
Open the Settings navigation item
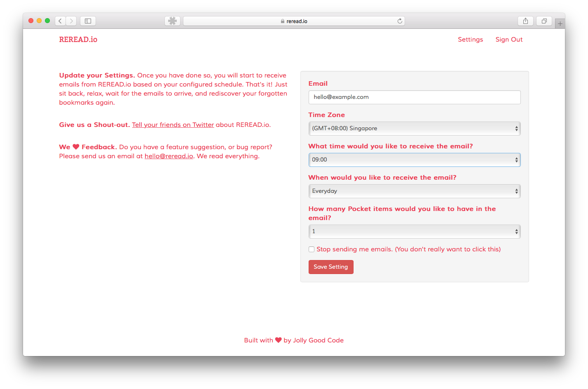[x=470, y=39]
